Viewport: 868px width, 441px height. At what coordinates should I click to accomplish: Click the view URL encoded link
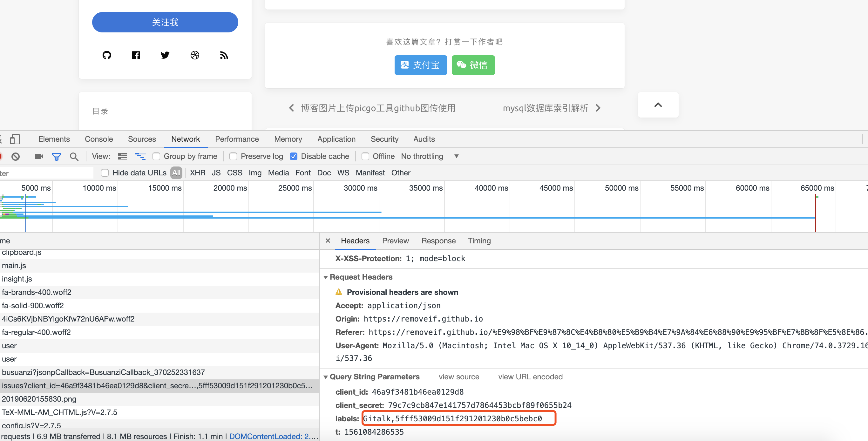point(530,377)
